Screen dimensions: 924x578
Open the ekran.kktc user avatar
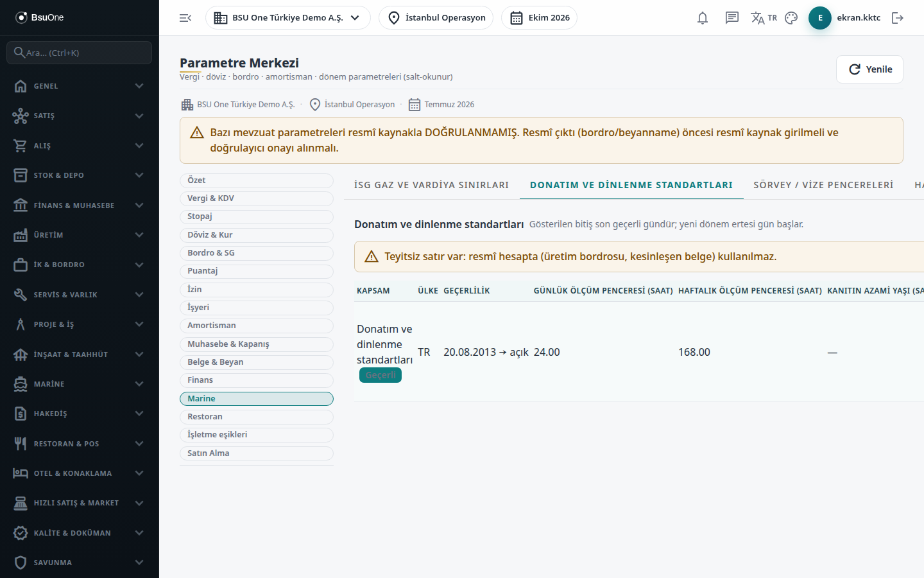(x=820, y=18)
